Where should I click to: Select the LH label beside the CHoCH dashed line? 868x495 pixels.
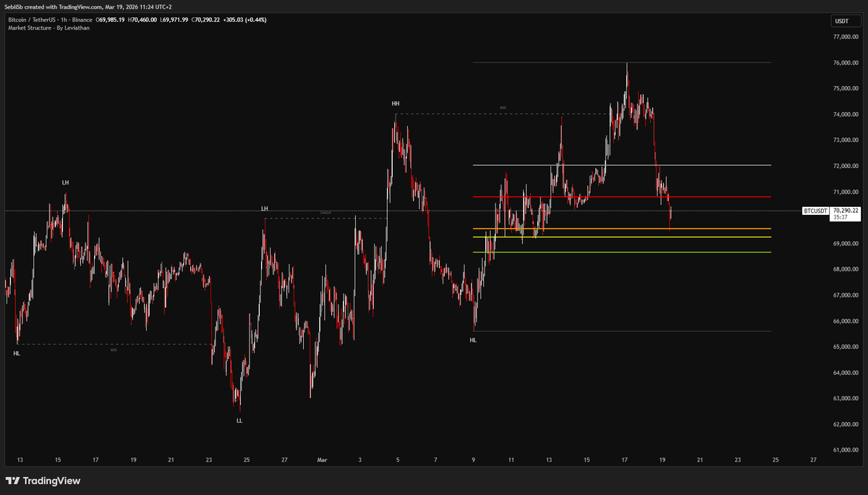[265, 208]
